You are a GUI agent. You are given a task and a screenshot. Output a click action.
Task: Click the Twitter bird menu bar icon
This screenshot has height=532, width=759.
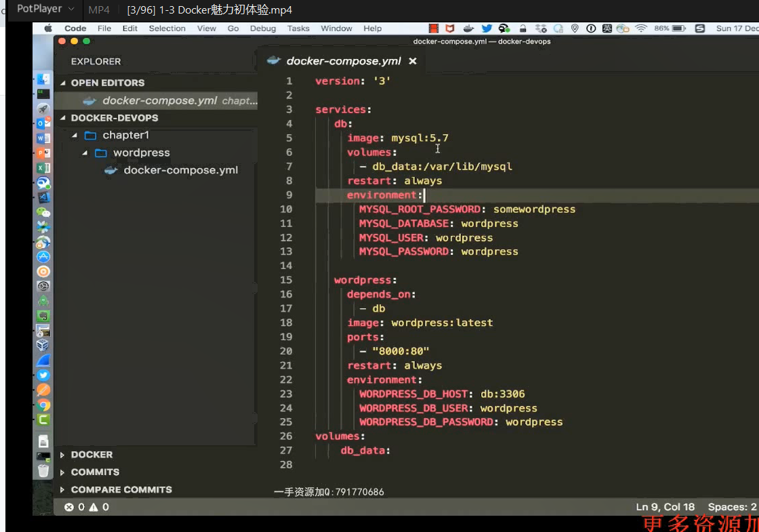click(486, 28)
